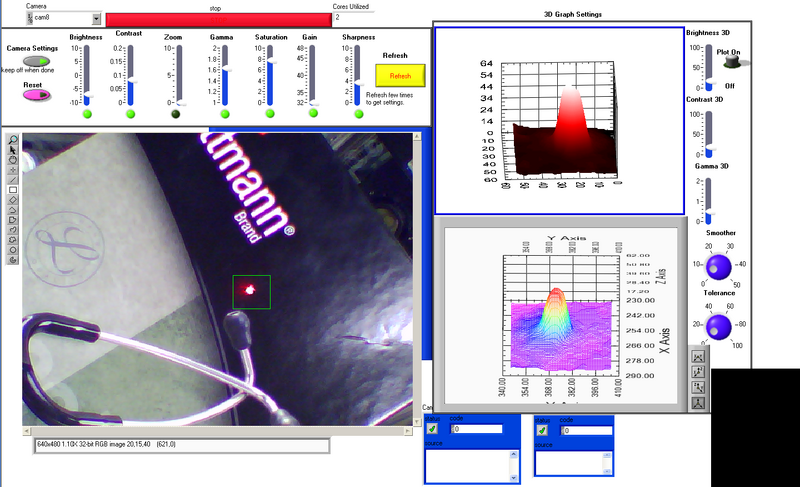Viewport: 800px width, 487px height.
Task: Choose the Rotated Rectangle tool
Action: tap(13, 200)
